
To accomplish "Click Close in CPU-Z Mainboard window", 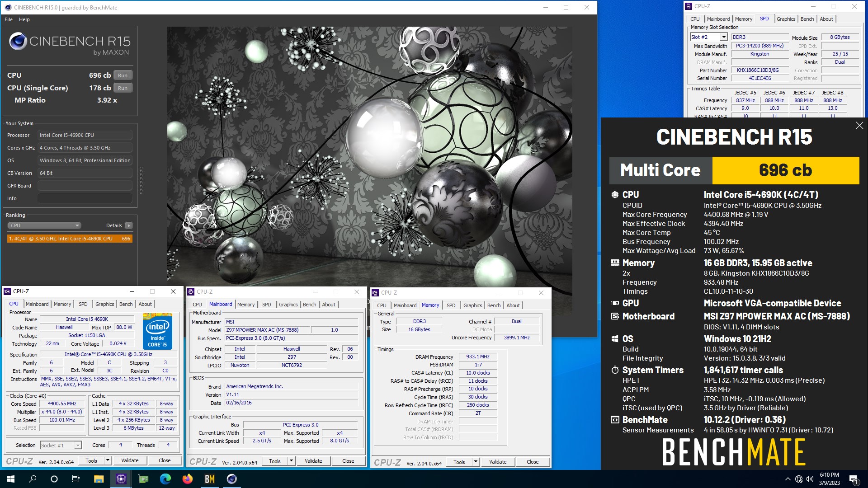I will (348, 461).
